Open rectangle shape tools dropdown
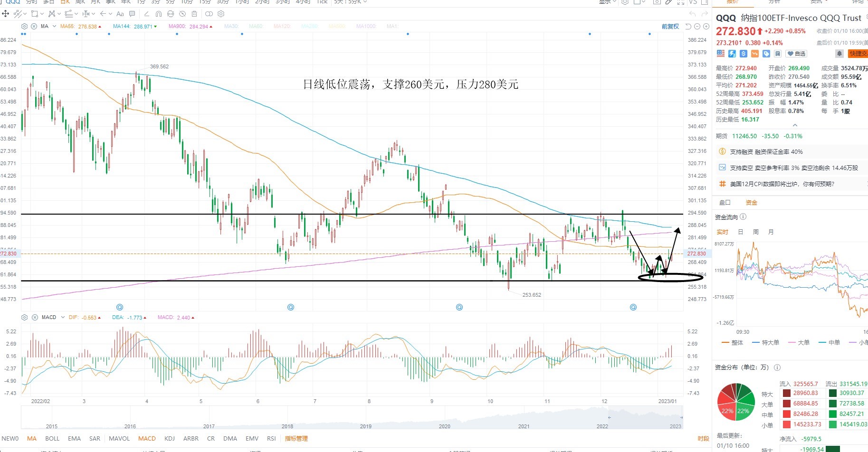Screen dimensions: 868x452 click(x=42, y=14)
